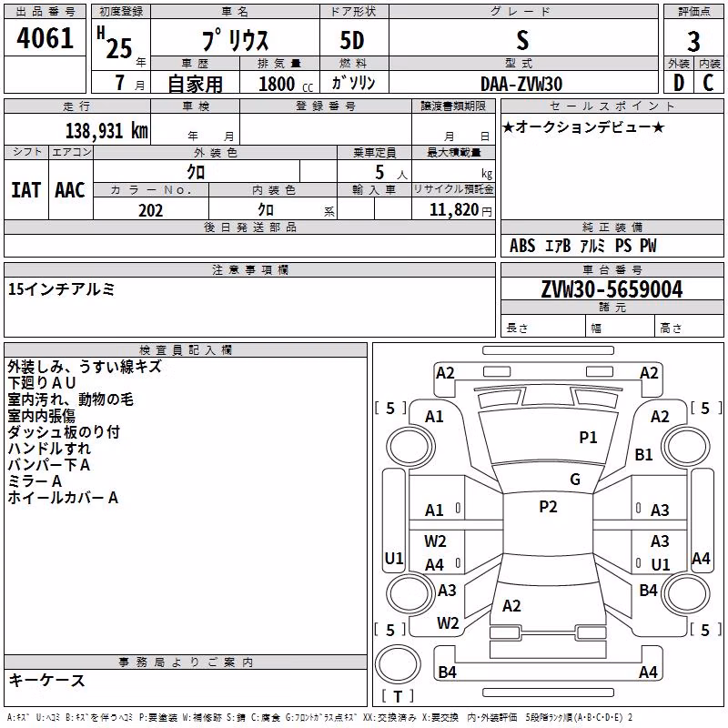Click the interior grade C cell
The height and width of the screenshot is (728, 728).
click(x=709, y=83)
